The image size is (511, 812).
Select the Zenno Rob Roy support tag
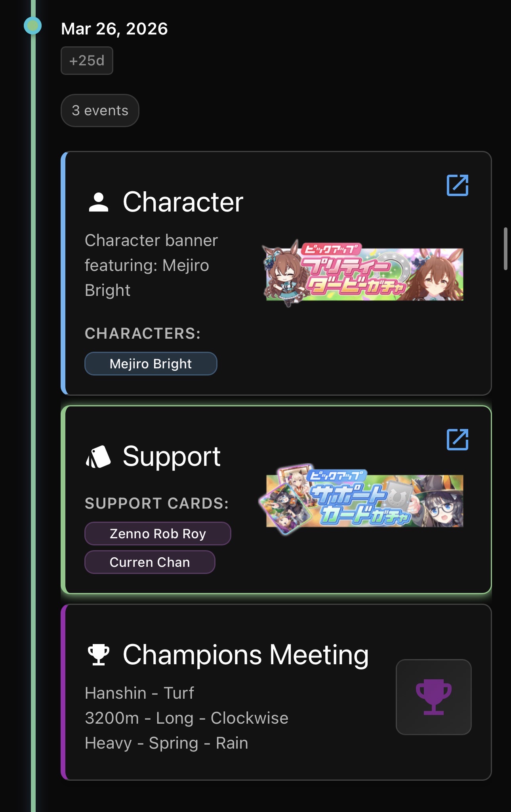[x=158, y=534]
